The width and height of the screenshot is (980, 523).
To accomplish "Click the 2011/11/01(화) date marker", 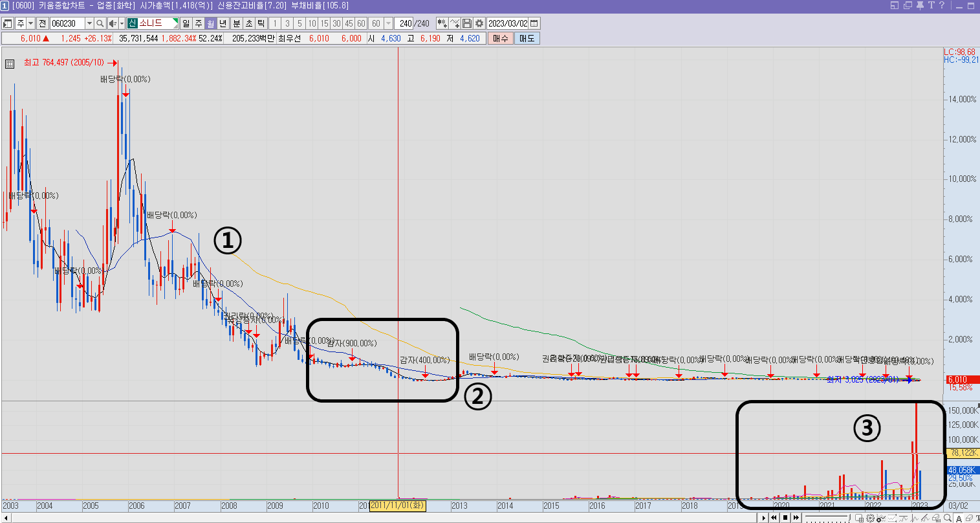I will (x=398, y=506).
